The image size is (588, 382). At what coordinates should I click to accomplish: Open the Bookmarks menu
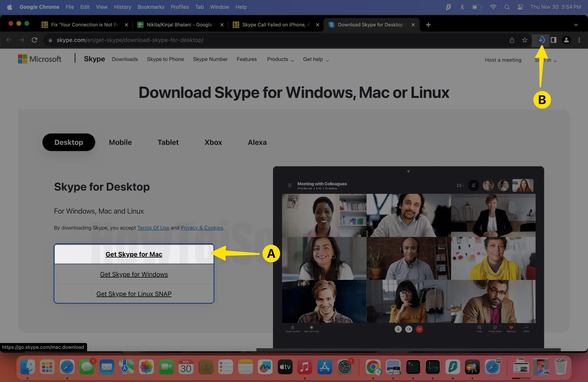click(x=151, y=7)
